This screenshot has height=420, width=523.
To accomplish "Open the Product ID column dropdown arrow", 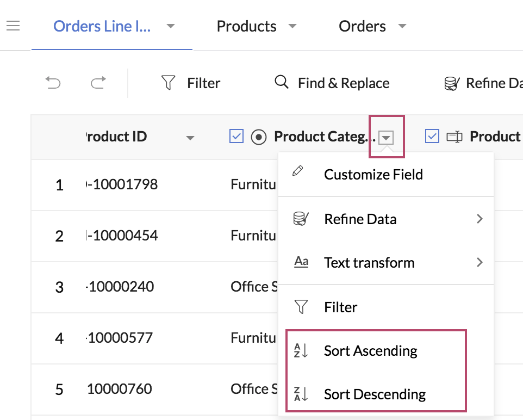I will [x=190, y=138].
